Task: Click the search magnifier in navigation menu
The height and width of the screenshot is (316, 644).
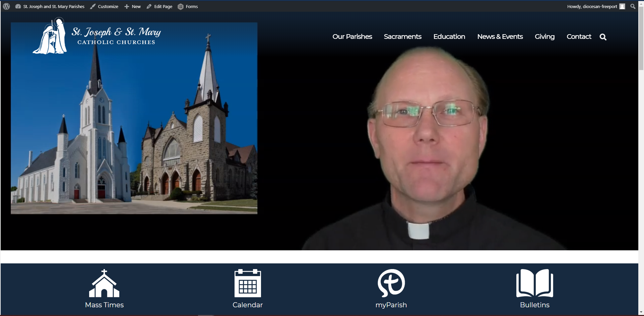Action: pyautogui.click(x=603, y=37)
